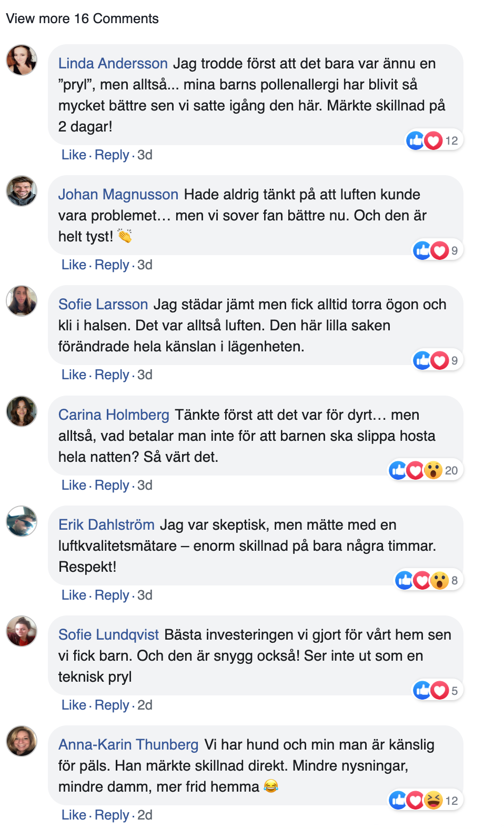Image resolution: width=504 pixels, height=829 pixels.
Task: Open Sofie Lundqvist's profile name link
Action: click(108, 635)
